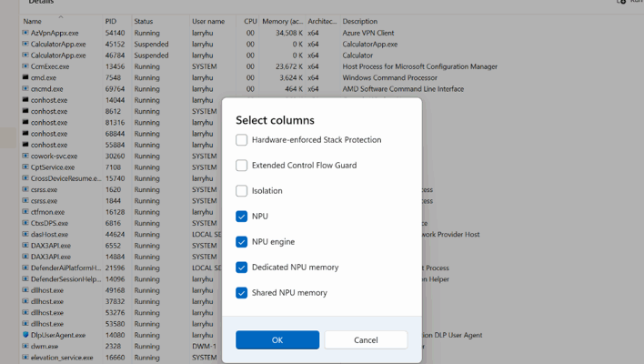Click the CptService.exe icon
Viewport: 644px width, 364px height.
(25, 167)
